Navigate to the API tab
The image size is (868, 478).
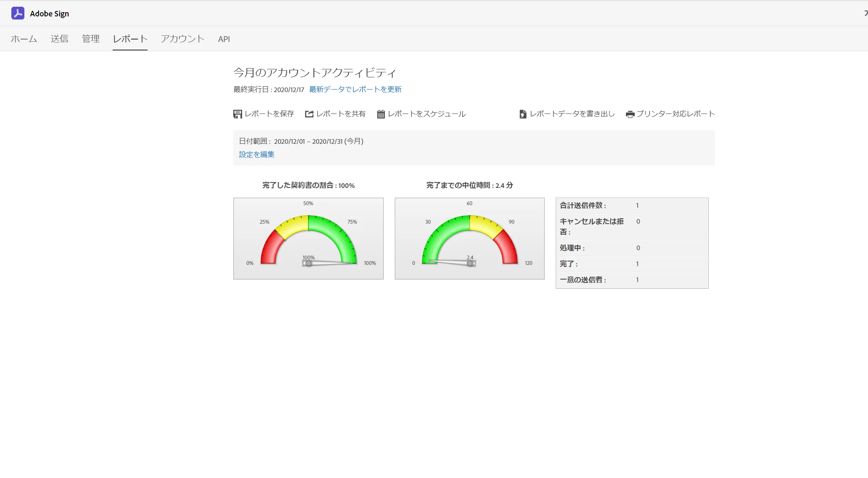tap(224, 39)
